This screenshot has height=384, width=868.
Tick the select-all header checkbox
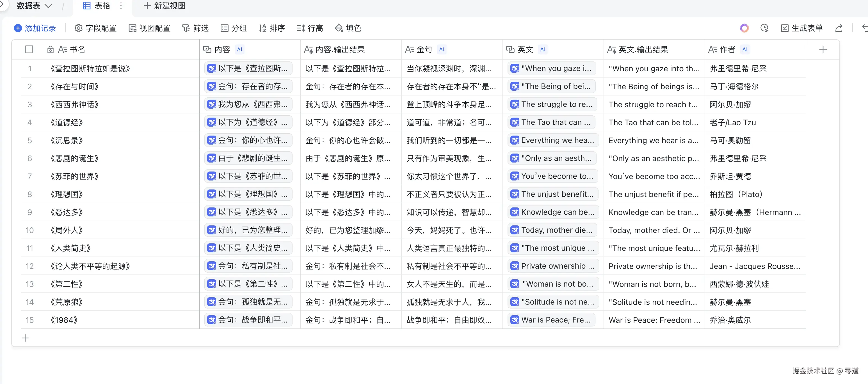(29, 49)
